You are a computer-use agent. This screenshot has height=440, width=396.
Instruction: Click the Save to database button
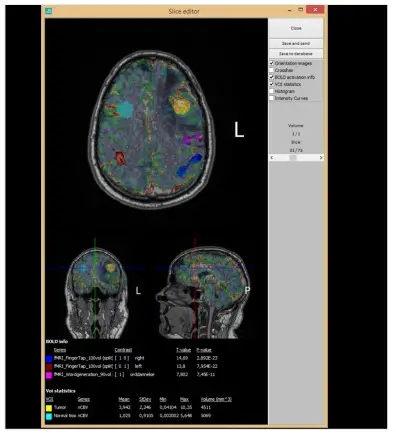pyautogui.click(x=296, y=54)
